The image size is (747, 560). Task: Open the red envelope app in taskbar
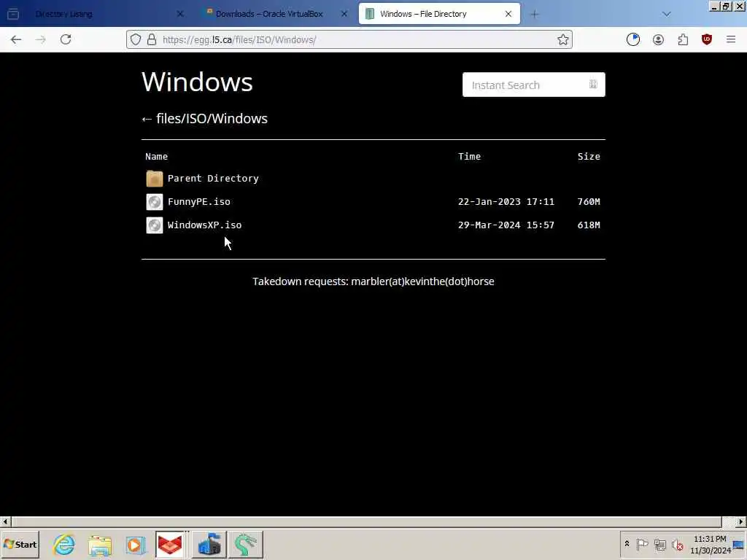tap(170, 544)
